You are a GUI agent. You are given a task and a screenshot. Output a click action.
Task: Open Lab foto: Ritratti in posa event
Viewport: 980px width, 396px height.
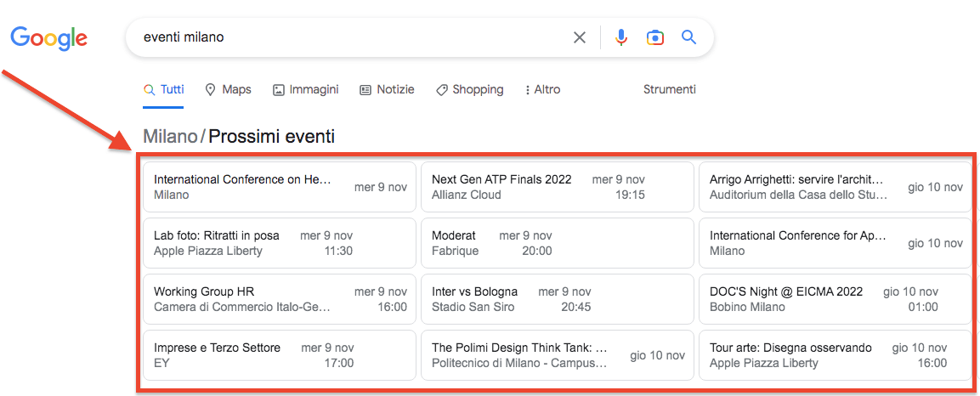[x=279, y=243]
